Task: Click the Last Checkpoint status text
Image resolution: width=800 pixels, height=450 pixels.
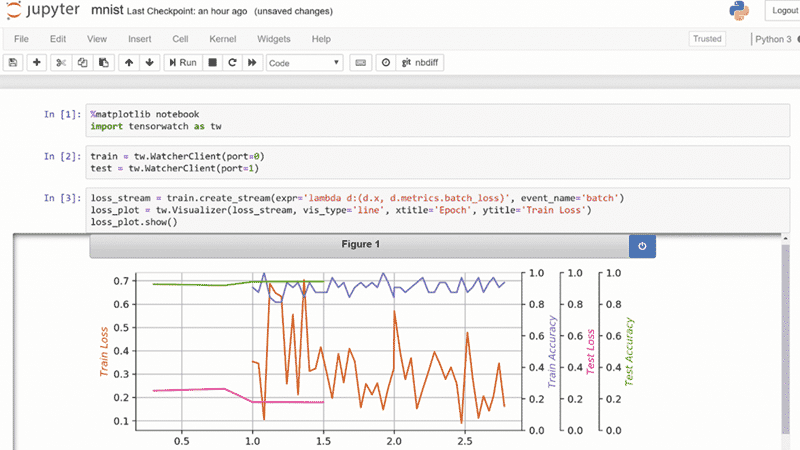Action: point(187,11)
